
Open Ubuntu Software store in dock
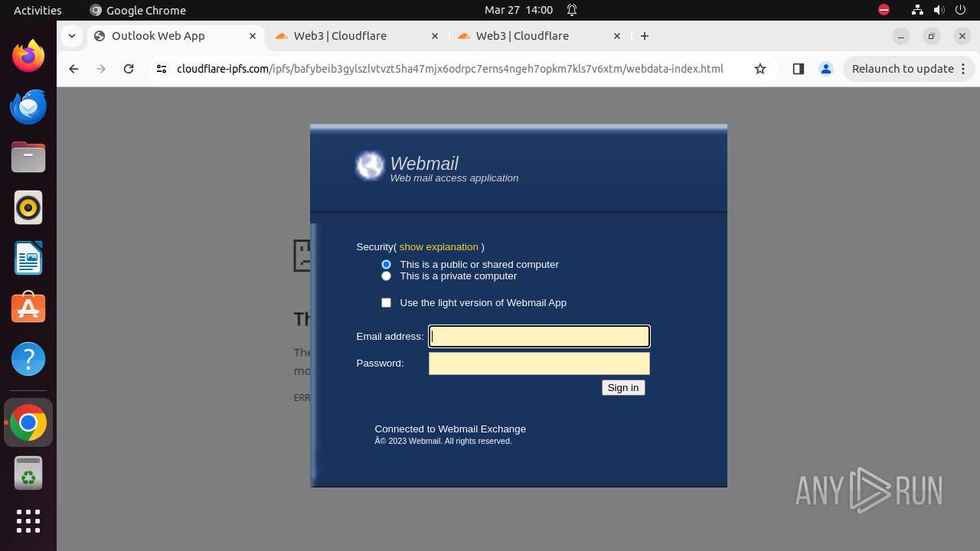pos(28,308)
